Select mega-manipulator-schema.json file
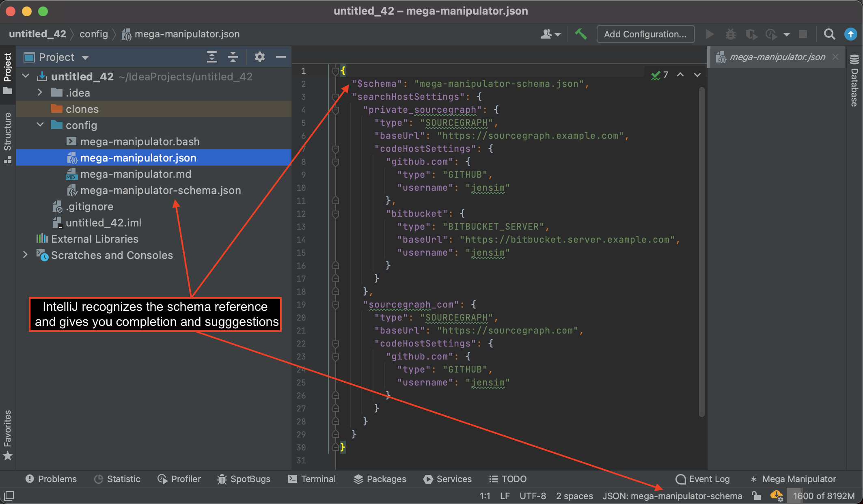This screenshot has height=504, width=863. point(154,190)
